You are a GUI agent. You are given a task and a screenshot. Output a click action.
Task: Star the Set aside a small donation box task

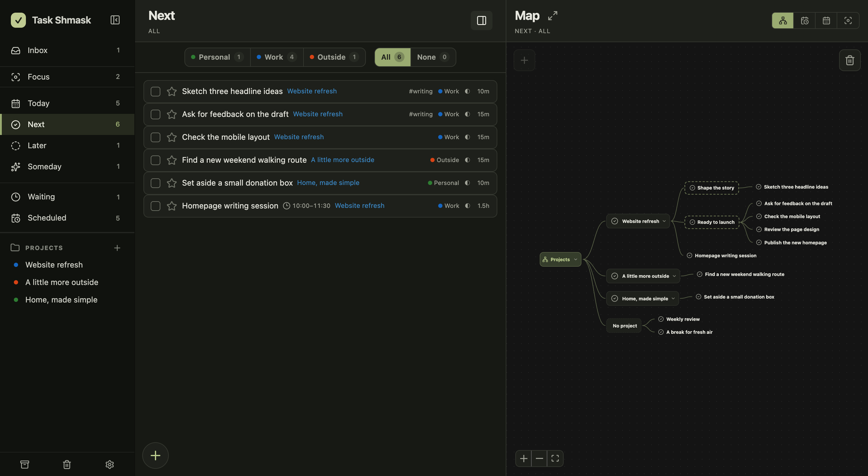click(172, 183)
